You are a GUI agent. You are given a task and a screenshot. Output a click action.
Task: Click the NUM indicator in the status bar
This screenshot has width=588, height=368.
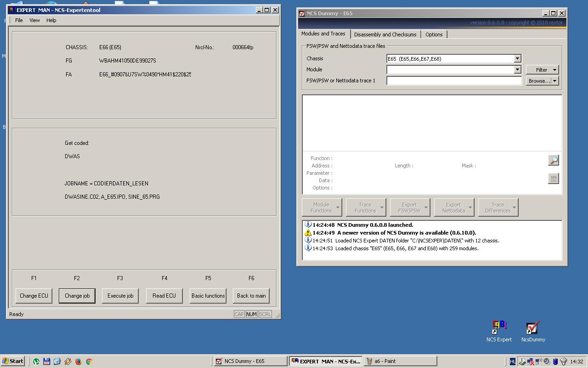point(251,314)
